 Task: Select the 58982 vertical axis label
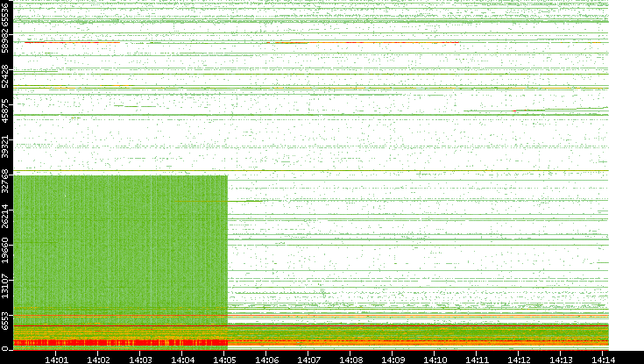[x=6, y=44]
